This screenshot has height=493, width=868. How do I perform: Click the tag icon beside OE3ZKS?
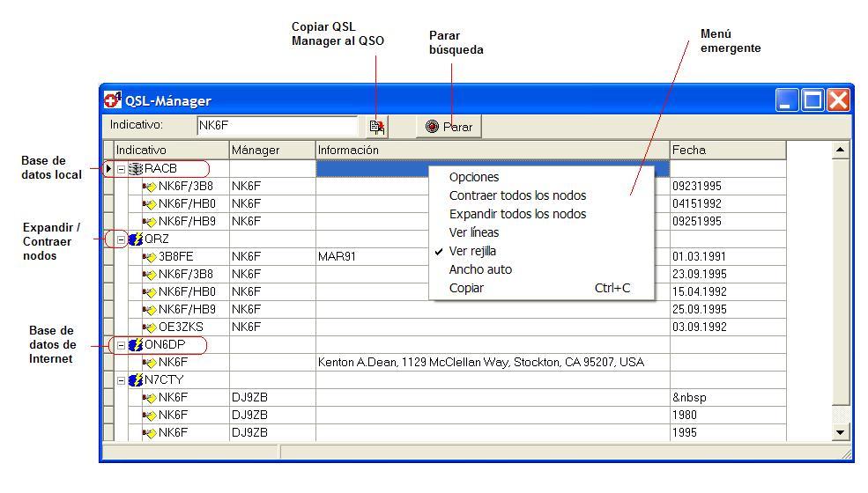tap(149, 327)
